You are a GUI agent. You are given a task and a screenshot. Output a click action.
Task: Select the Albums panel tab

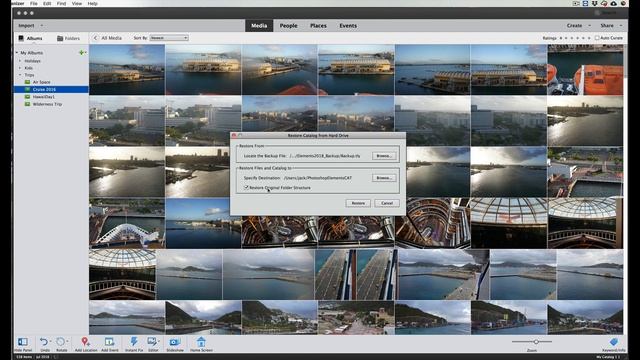(31, 38)
